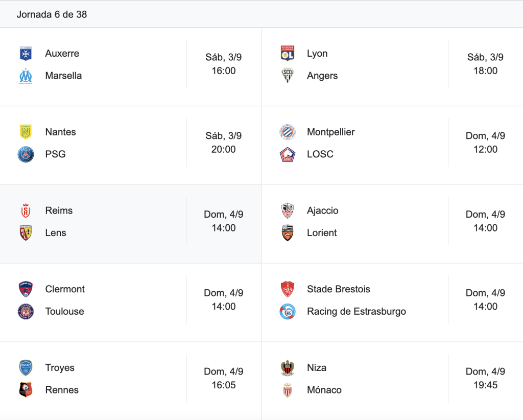
Task: Select the Angers club crest
Action: click(288, 76)
